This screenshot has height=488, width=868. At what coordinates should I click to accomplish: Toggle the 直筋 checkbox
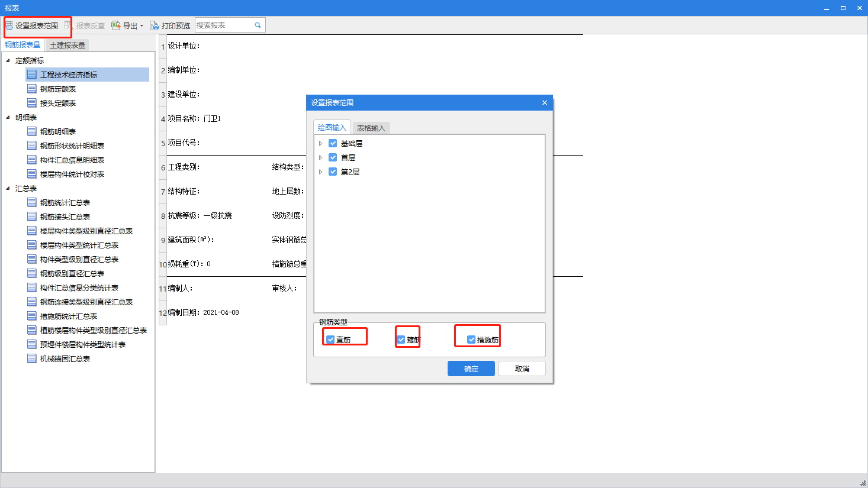pyautogui.click(x=330, y=340)
